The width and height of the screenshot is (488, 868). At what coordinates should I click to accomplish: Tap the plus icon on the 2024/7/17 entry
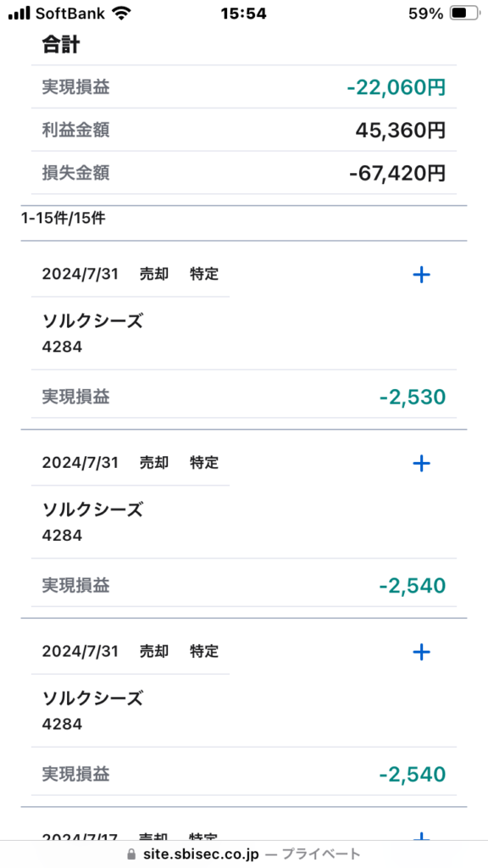click(422, 835)
